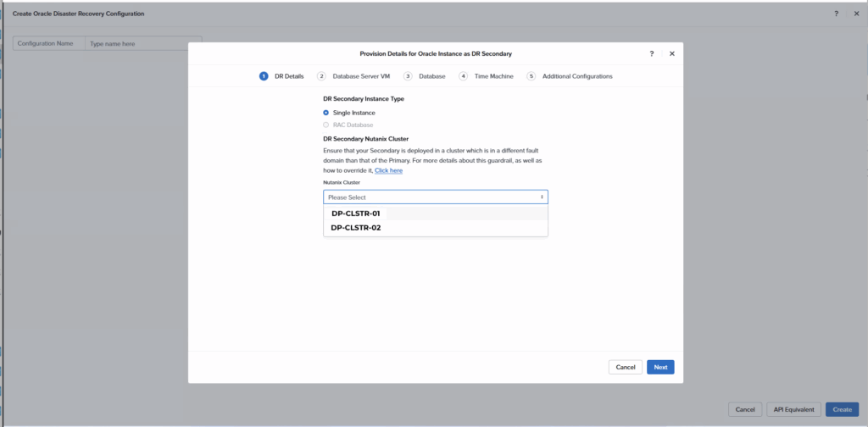The image size is (868, 427).
Task: Close the Create Oracle Disaster Recovery window
Action: (856, 14)
